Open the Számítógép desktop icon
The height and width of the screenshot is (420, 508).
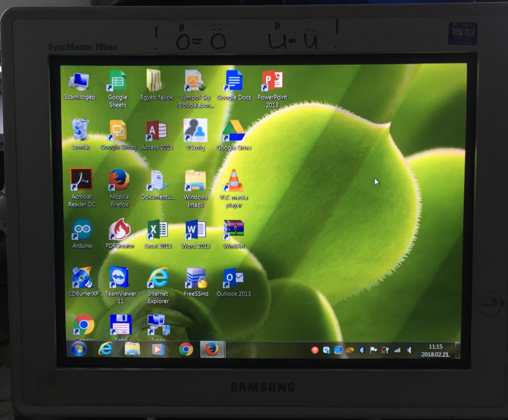(x=79, y=86)
